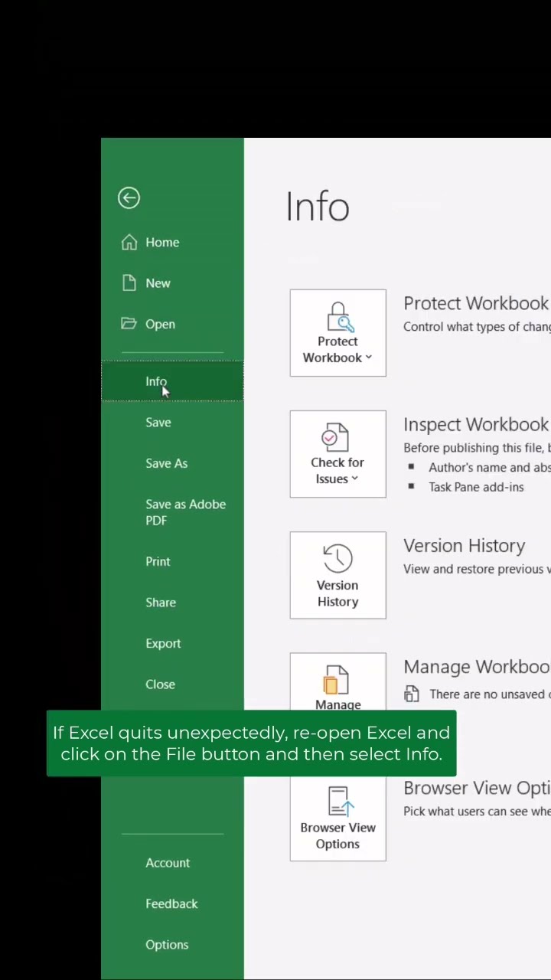
Task: Click the Manage Workbook section heading
Action: tap(477, 667)
